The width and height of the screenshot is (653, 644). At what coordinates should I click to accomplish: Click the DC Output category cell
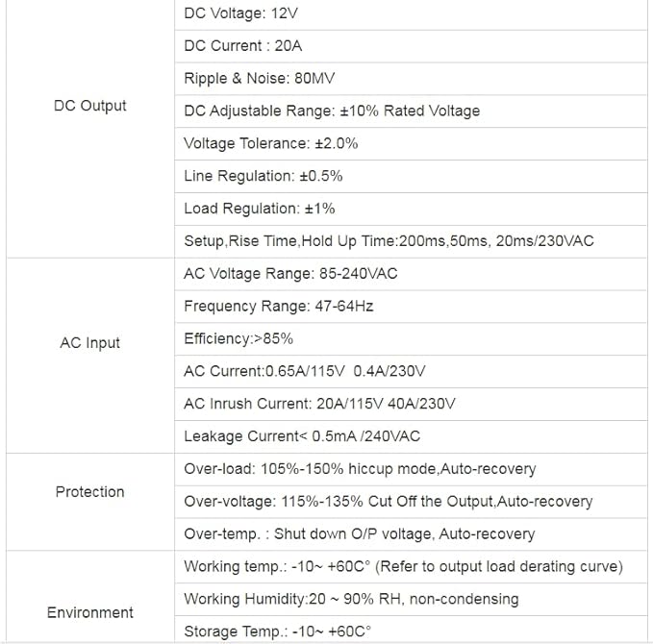click(x=89, y=106)
